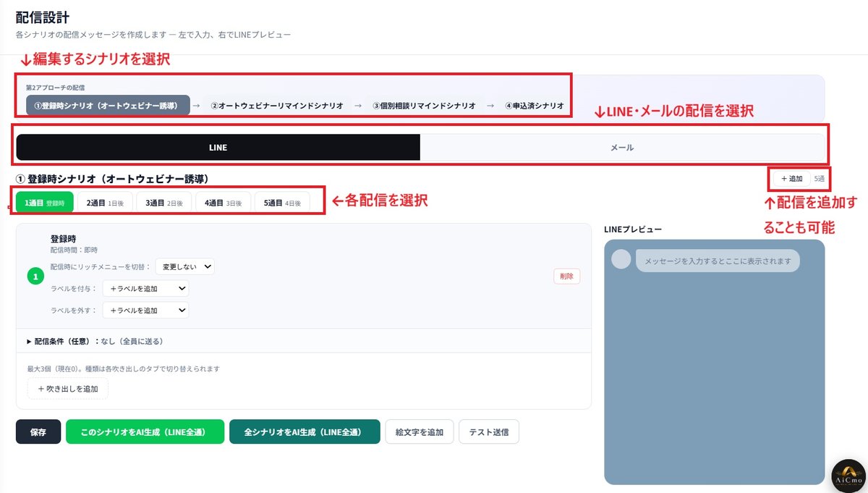The width and height of the screenshot is (868, 493).
Task: Click the red 削除 button
Action: point(566,276)
